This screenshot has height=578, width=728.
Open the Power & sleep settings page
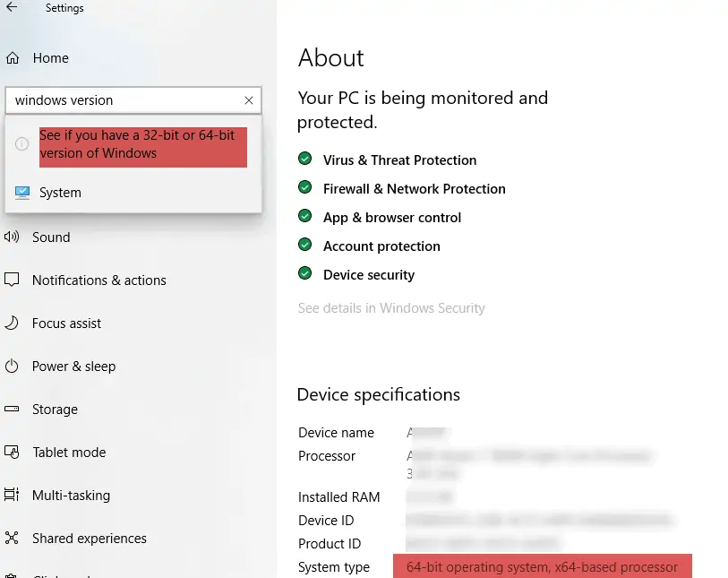[73, 367]
